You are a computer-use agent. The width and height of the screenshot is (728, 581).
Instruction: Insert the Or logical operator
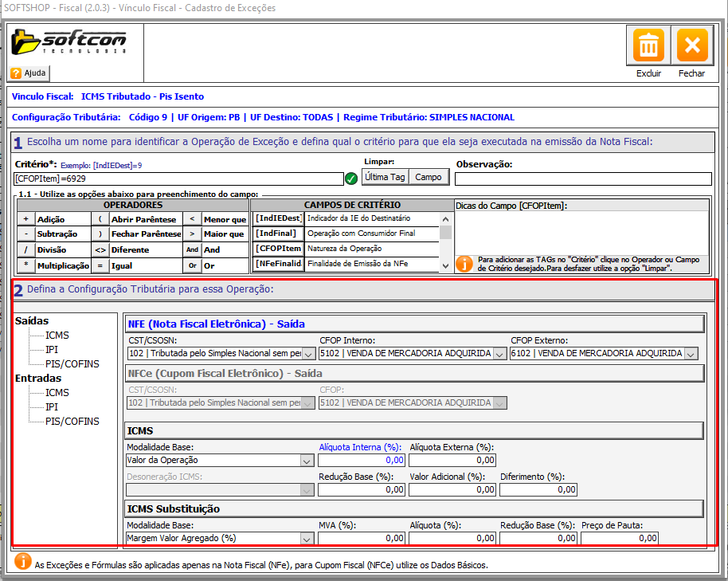click(x=192, y=264)
